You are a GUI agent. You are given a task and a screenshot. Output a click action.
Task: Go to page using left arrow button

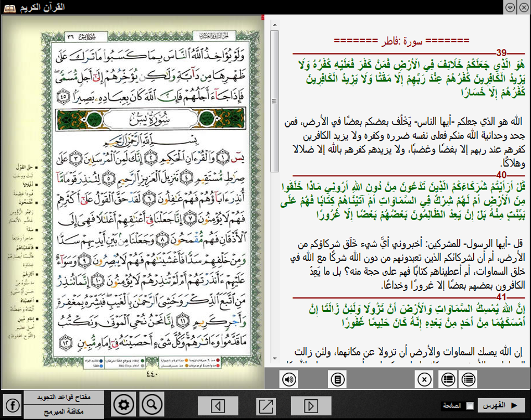coord(219,405)
